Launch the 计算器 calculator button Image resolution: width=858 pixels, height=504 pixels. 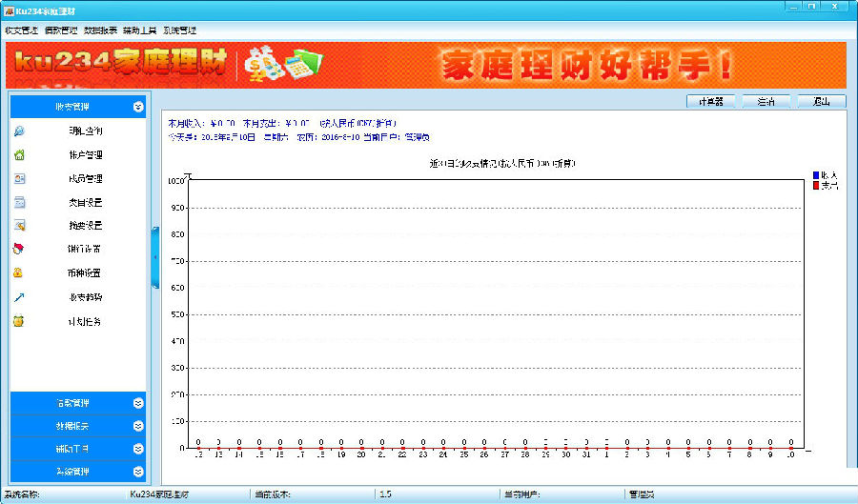coord(711,102)
